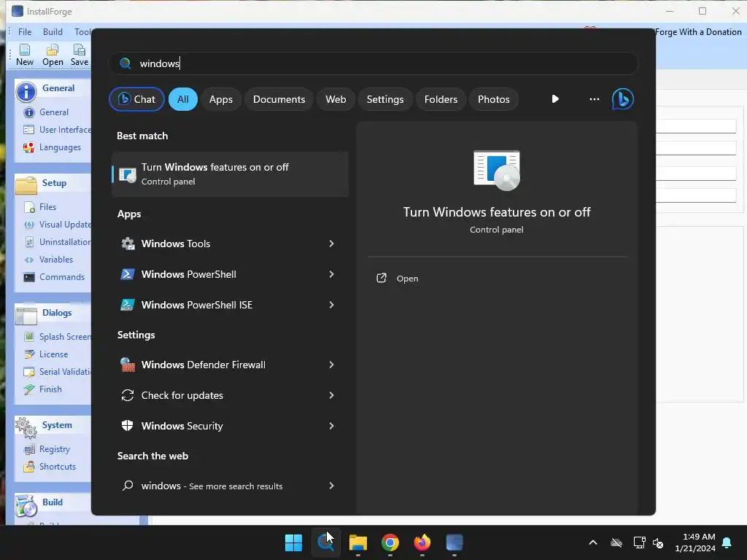
Task: Click the Windows Defender Firewall icon
Action: pos(127,365)
